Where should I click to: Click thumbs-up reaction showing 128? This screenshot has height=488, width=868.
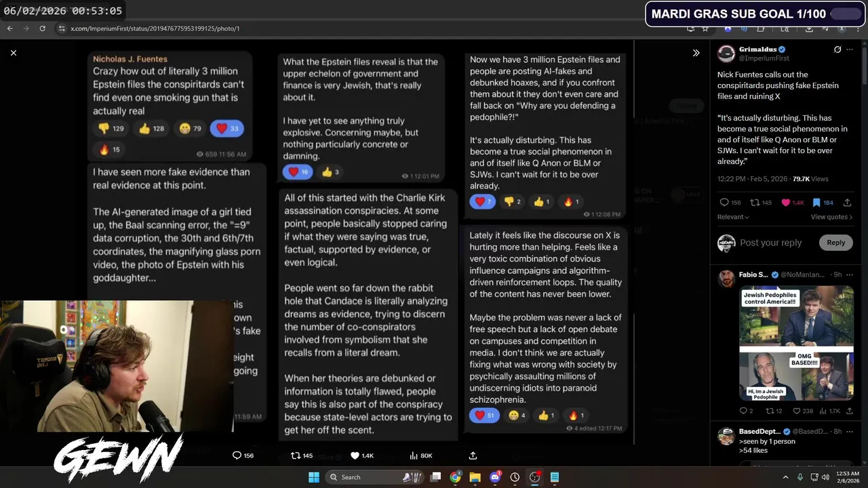point(151,128)
